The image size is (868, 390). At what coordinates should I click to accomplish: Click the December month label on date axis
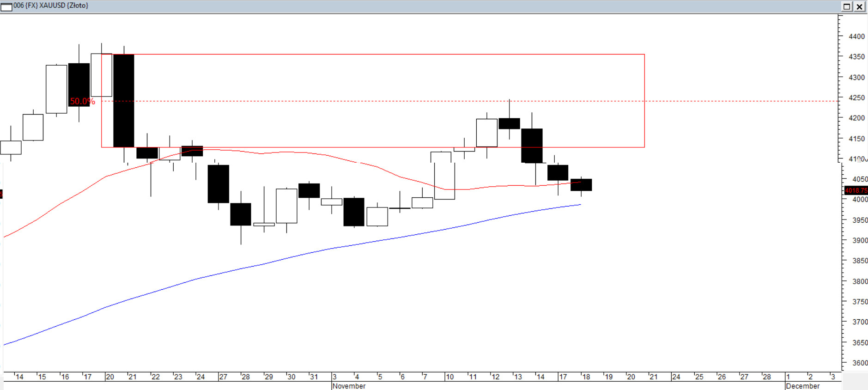coord(802,386)
